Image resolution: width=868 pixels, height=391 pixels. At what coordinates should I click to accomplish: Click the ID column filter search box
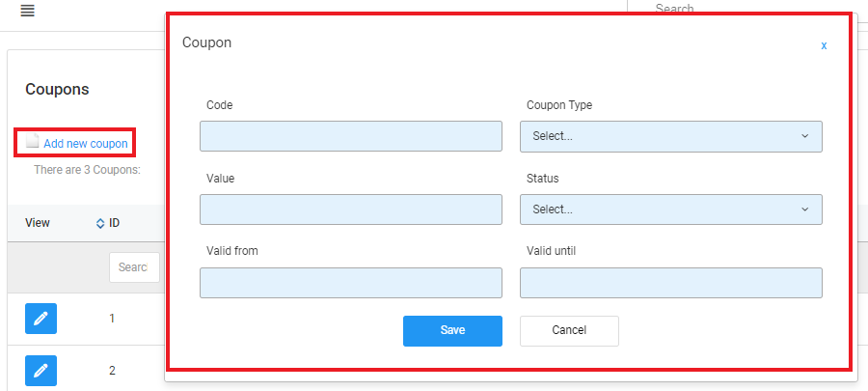133,267
